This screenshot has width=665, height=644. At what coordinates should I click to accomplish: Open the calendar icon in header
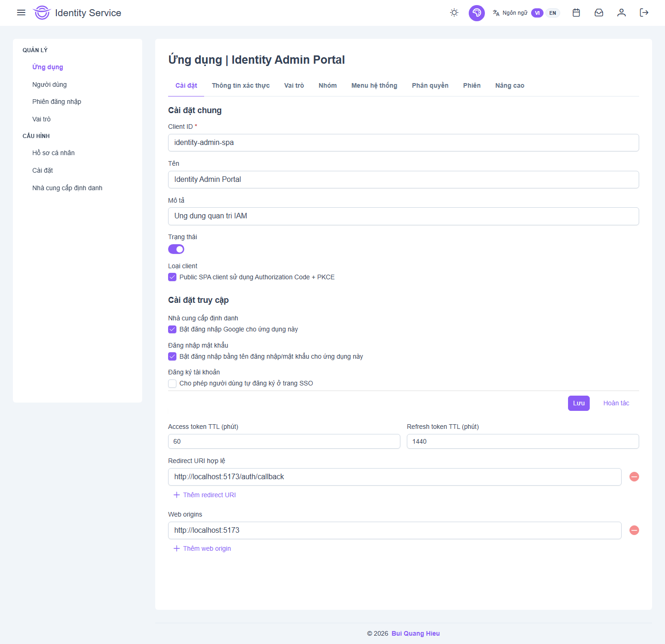click(576, 12)
